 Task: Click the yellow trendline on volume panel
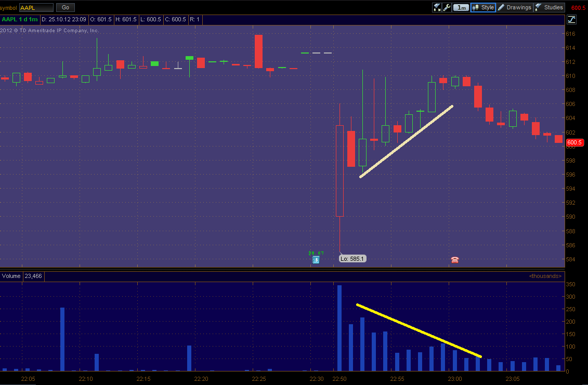pyautogui.click(x=419, y=330)
